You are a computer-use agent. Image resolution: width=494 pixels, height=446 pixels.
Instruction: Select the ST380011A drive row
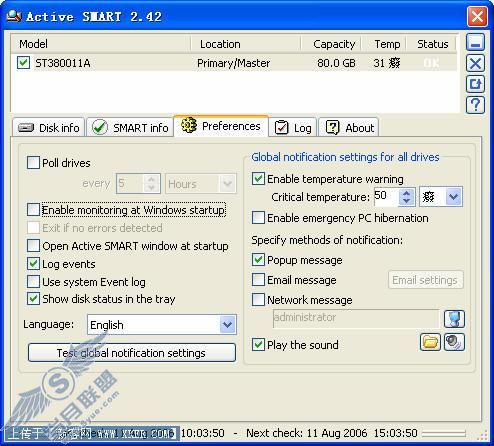tap(233, 63)
